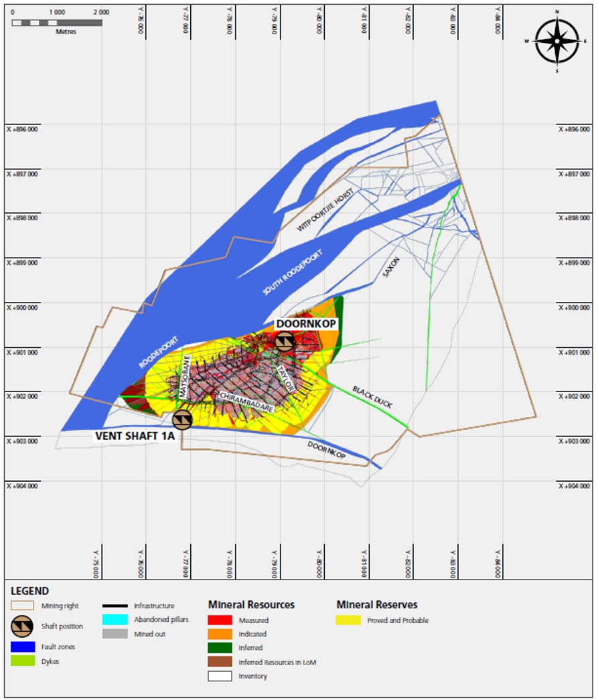
Task: Select the white Inventory legend swatch
Action: click(220, 676)
